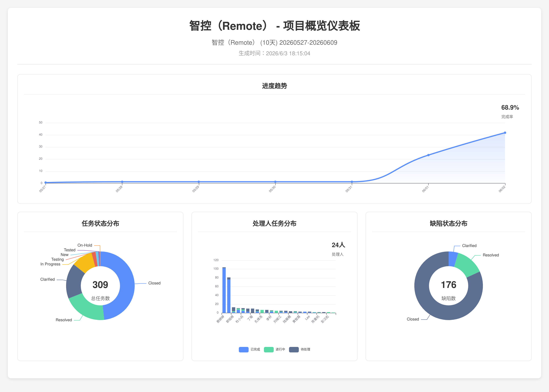The width and height of the screenshot is (549, 392).
Task: Click the sprint subtitle '20260527-20260609'
Action: pos(308,43)
